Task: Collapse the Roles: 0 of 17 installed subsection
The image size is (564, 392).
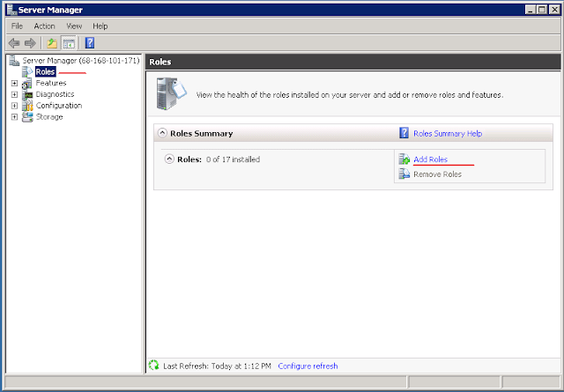Action: pyautogui.click(x=169, y=159)
